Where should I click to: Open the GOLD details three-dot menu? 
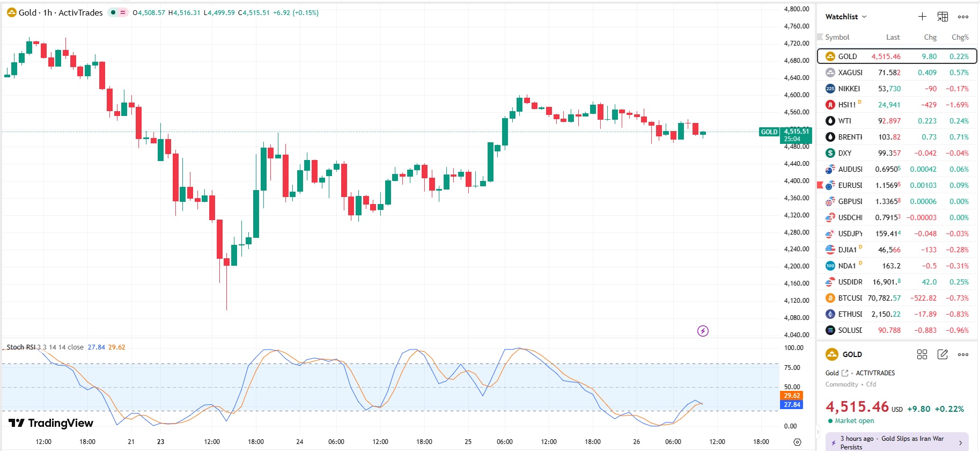tap(963, 354)
